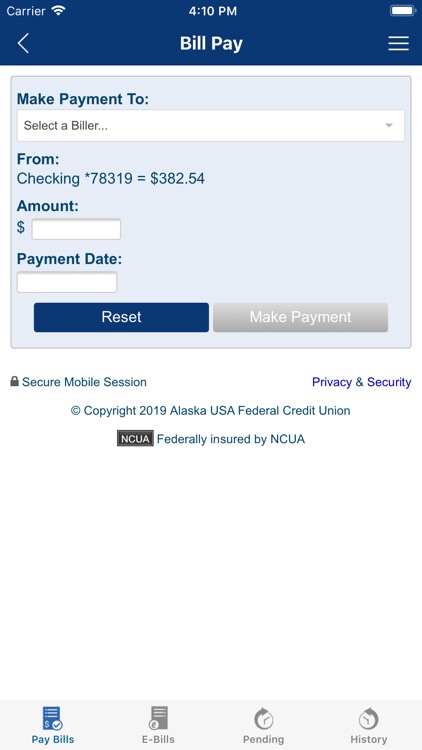Screen dimensions: 422x750
Task: Tap the NCUA logo badge
Action: [135, 438]
